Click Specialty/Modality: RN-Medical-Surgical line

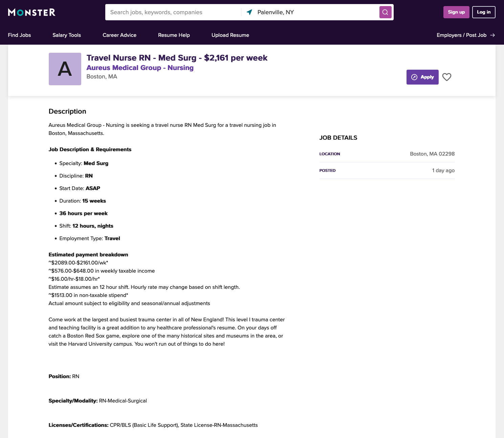point(98,401)
